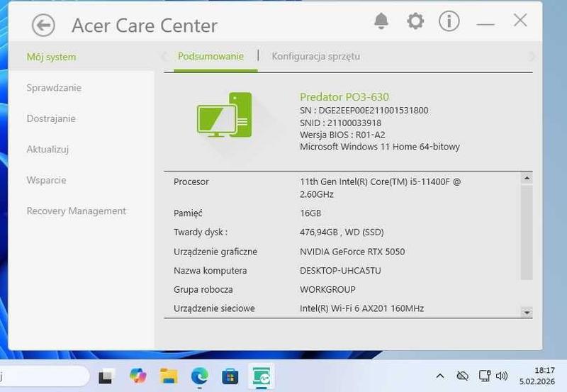The height and width of the screenshot is (392, 567).
Task: Open Microsoft Store from the taskbar
Action: [230, 376]
